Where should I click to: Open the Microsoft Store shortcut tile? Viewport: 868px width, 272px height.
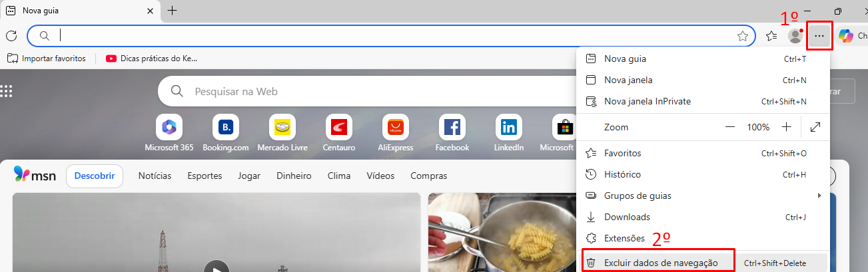pyautogui.click(x=564, y=127)
